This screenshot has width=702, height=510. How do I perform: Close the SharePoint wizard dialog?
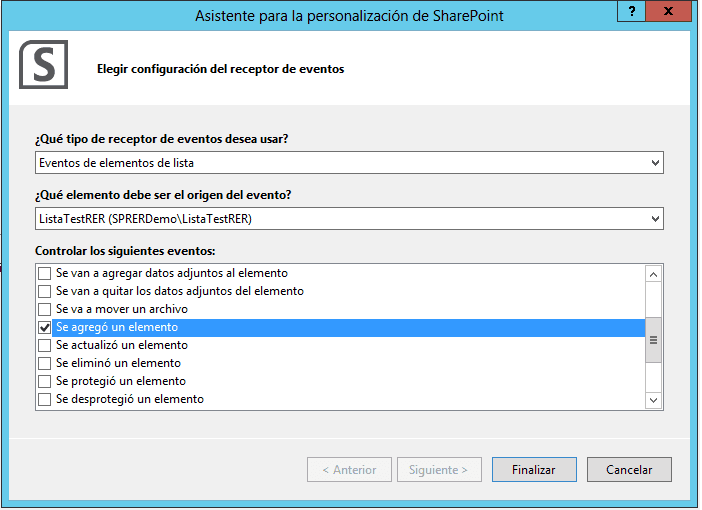coord(668,11)
